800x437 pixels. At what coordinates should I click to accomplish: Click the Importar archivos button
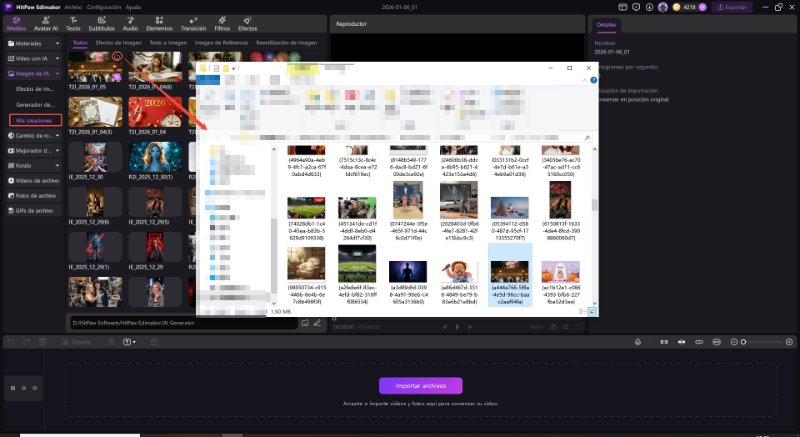click(420, 386)
